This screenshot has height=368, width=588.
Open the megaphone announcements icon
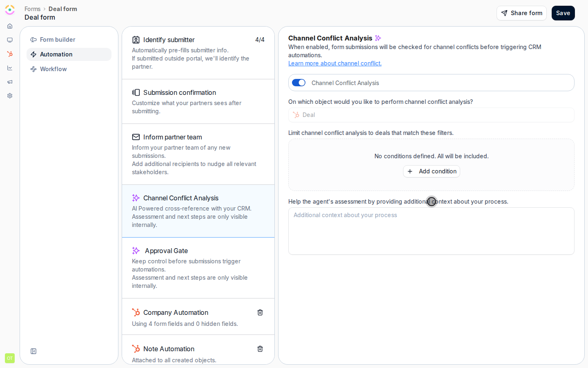(10, 82)
